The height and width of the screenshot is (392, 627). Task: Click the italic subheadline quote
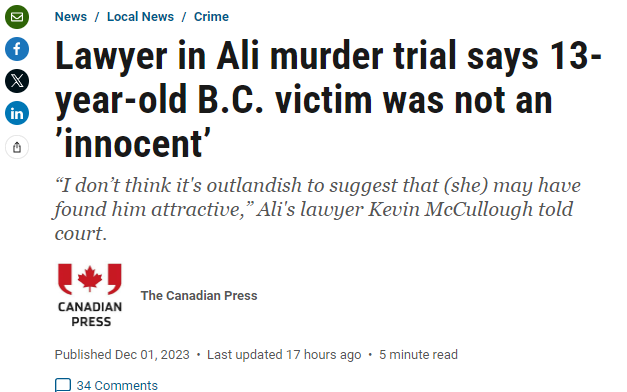[x=317, y=209]
